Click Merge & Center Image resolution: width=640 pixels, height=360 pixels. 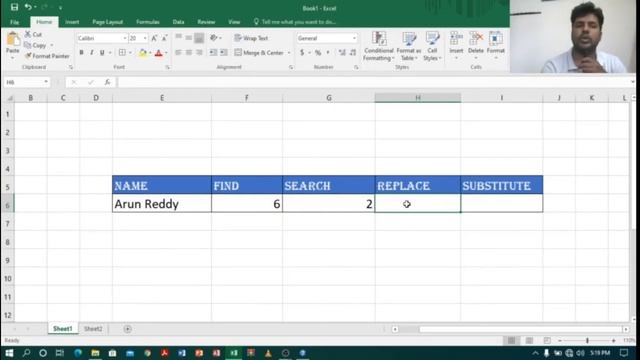click(259, 53)
